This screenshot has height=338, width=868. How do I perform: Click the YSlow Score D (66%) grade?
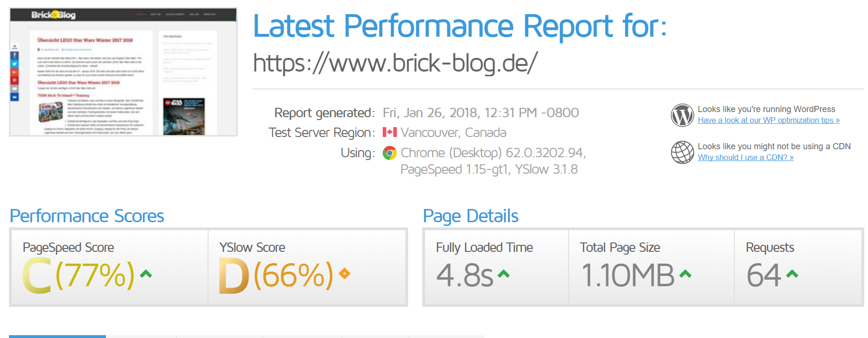tap(276, 275)
